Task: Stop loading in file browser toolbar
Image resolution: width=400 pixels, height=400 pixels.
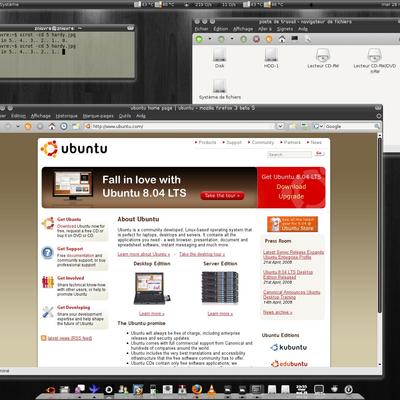Action: pos(256,39)
